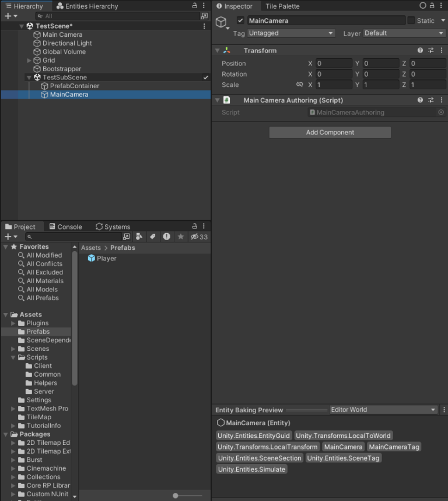Expand the Grid object
448x501 pixels.
(x=29, y=60)
